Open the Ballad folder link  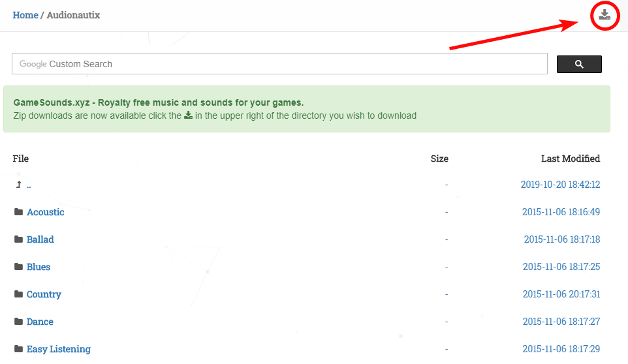click(x=40, y=239)
